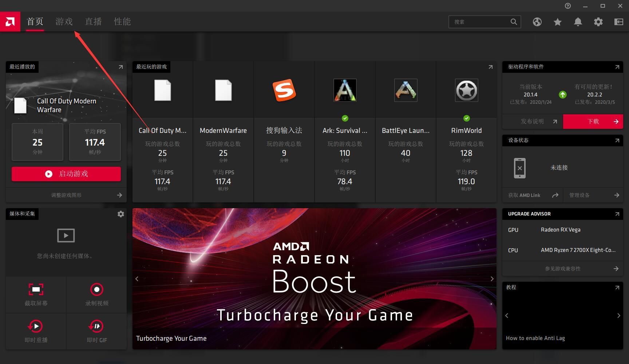
Task: Open 管理设备
Action: point(593,195)
